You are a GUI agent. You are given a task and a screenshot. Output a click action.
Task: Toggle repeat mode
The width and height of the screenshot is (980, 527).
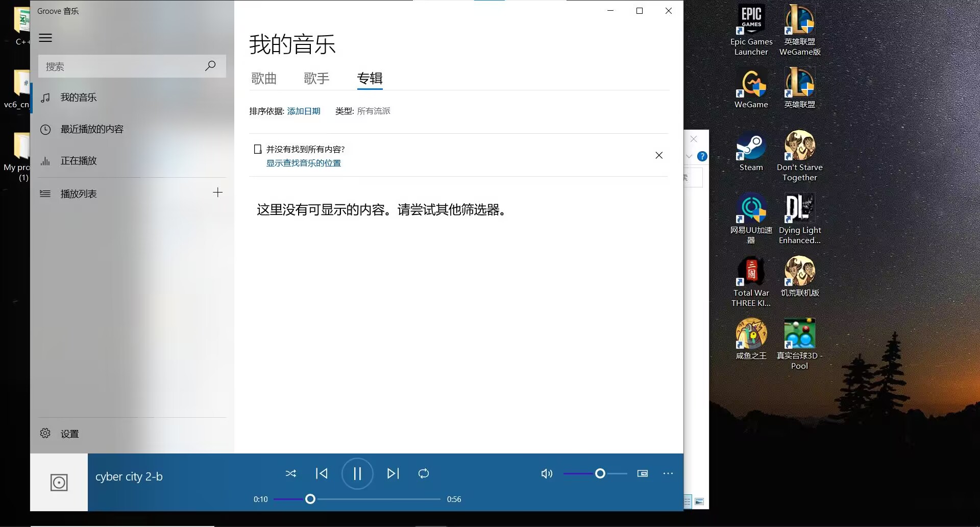(423, 473)
